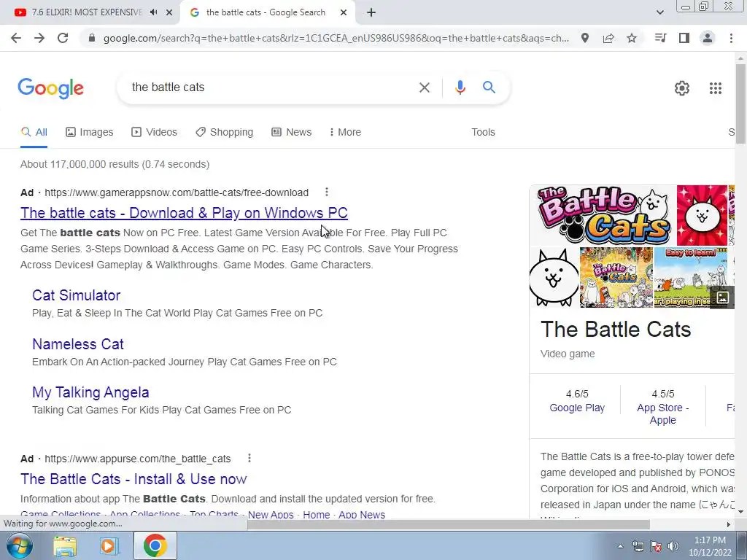Go back to previous page
The width and height of the screenshot is (747, 560).
[x=16, y=38]
